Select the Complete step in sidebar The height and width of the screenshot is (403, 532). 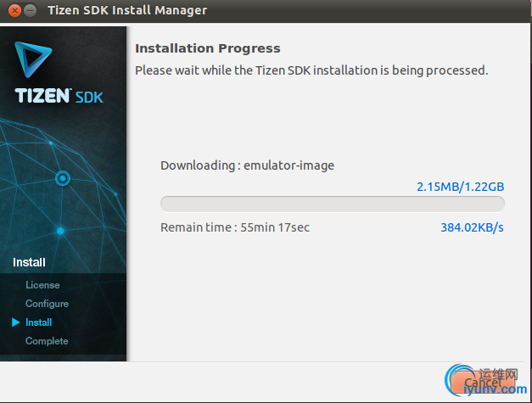click(47, 341)
